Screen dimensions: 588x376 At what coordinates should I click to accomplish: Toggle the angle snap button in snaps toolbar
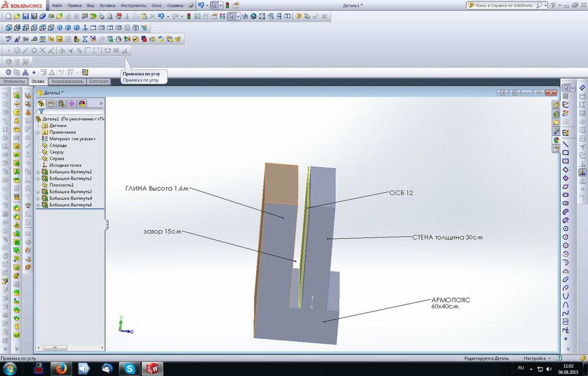(125, 51)
